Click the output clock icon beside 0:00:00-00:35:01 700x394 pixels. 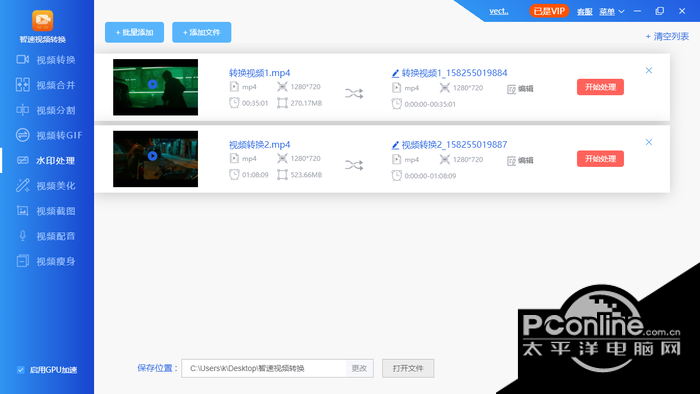click(x=396, y=104)
